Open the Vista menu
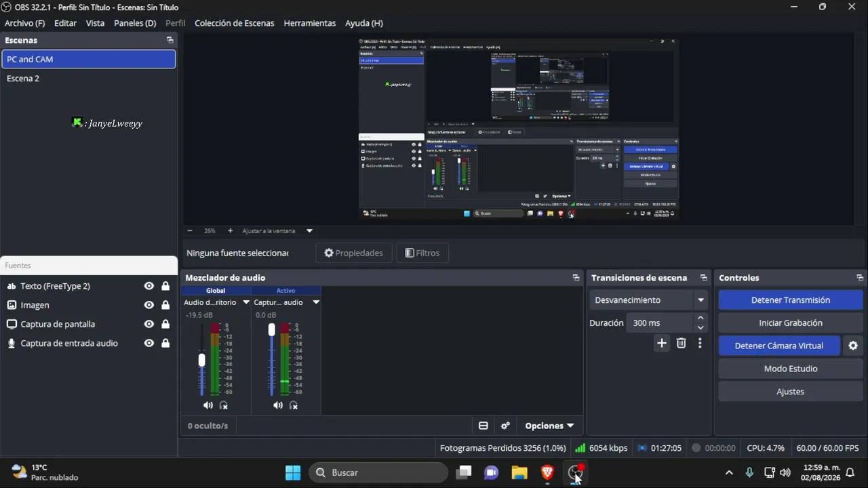Viewport: 868px width, 488px height. (95, 23)
